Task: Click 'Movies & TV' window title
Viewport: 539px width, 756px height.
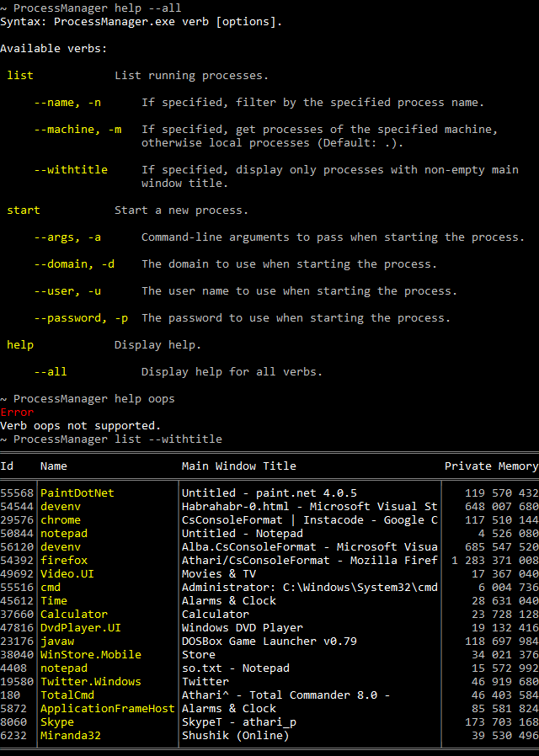Action: 218,574
